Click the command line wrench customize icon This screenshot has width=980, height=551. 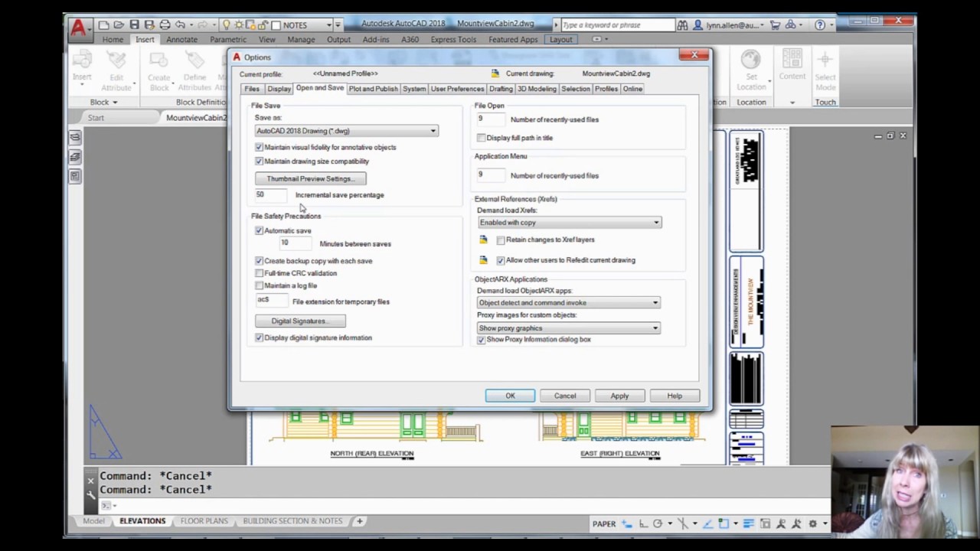tap(90, 494)
